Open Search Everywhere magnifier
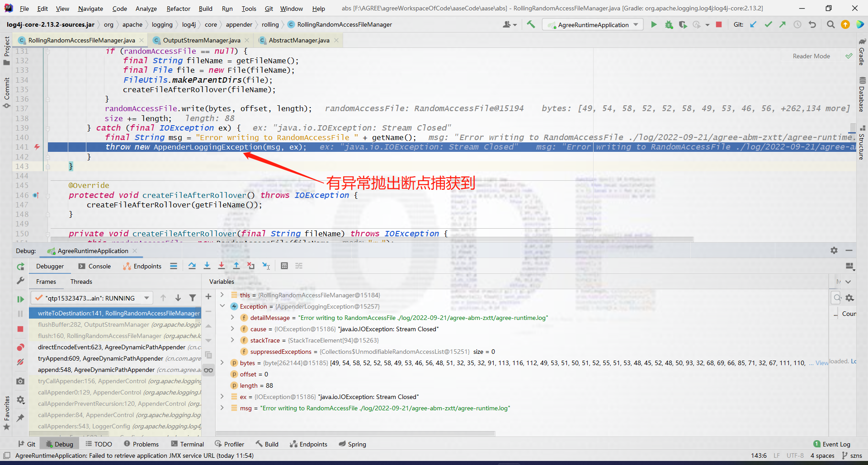 click(830, 24)
